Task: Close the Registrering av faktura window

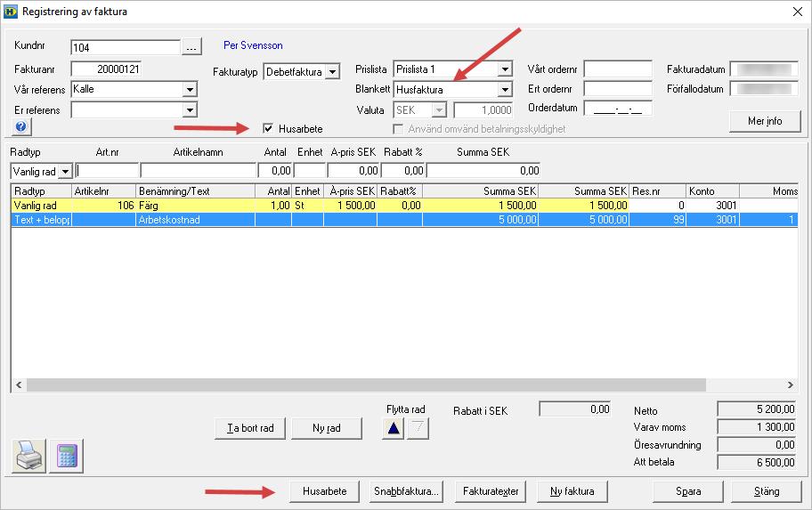Action: (798, 12)
